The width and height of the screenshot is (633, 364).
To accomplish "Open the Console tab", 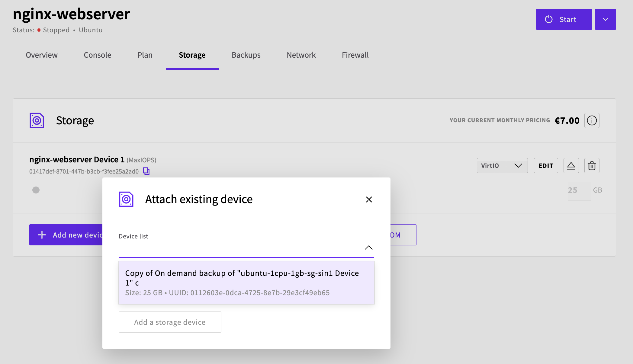I will (98, 55).
